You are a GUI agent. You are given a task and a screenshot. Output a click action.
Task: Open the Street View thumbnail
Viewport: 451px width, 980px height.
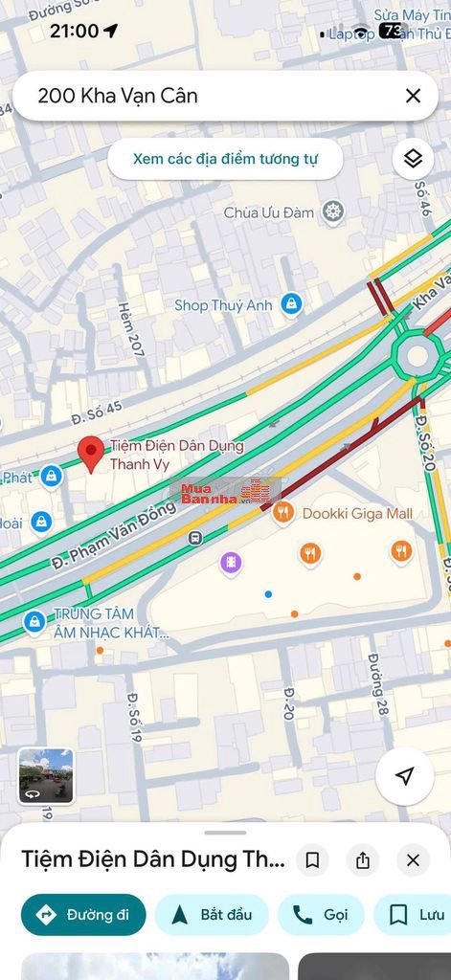click(46, 775)
